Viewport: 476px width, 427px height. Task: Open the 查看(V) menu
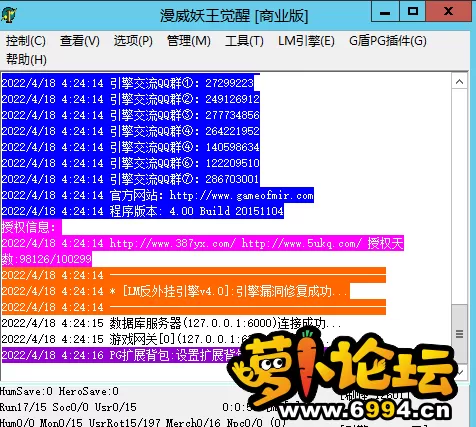pos(80,41)
